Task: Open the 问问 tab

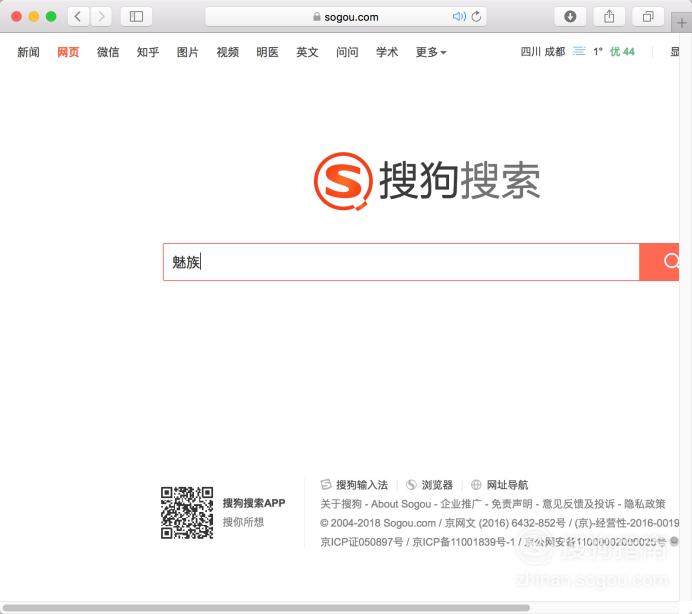Action: pos(347,52)
